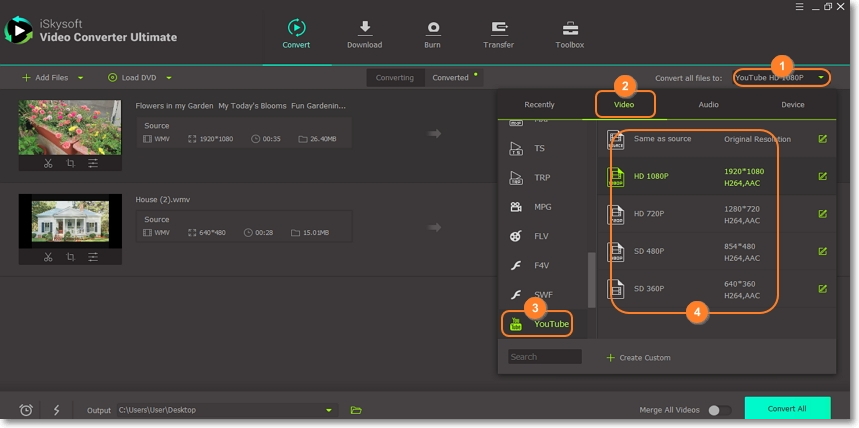Expand the Add Files dropdown arrow
The width and height of the screenshot is (859, 428).
click(x=81, y=77)
